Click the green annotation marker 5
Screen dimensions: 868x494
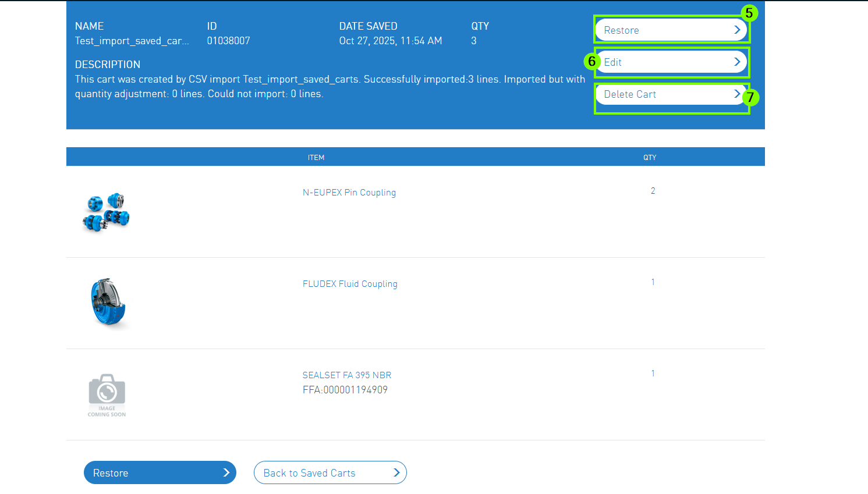click(x=749, y=13)
